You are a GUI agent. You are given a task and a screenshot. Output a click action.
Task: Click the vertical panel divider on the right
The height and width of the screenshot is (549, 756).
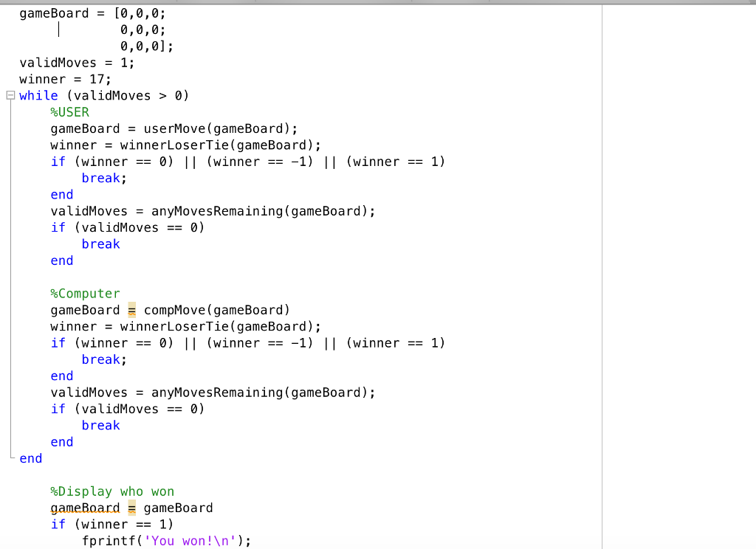602,274
